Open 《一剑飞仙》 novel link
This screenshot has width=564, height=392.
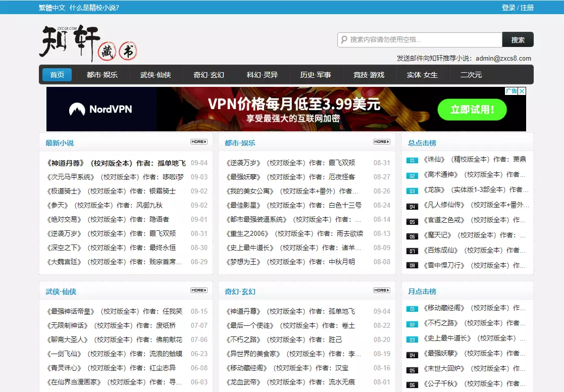point(114,354)
